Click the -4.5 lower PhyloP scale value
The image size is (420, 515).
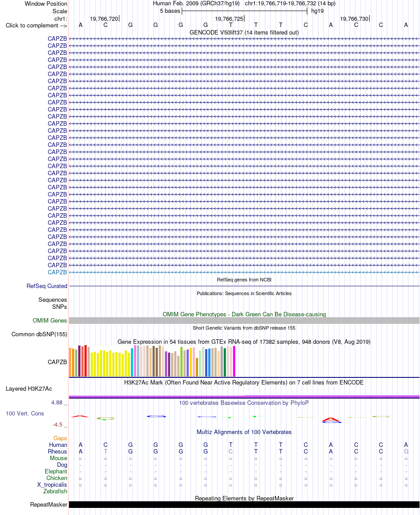click(x=58, y=425)
